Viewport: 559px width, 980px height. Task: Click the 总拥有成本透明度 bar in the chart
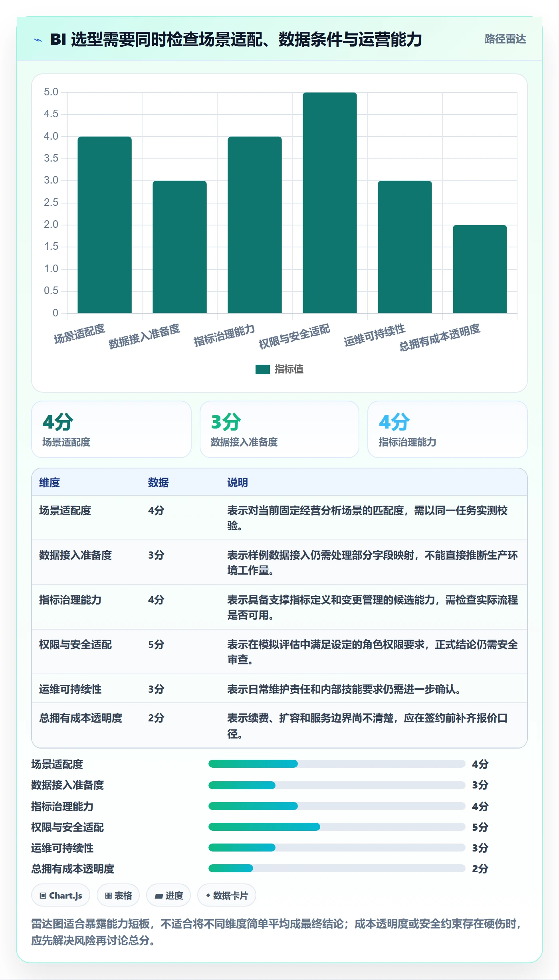click(480, 269)
